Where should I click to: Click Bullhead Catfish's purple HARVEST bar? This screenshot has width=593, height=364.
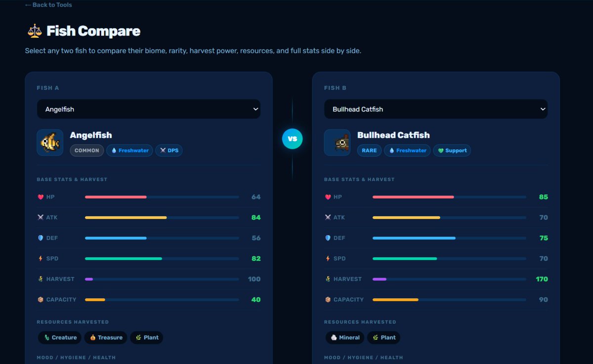coord(380,279)
